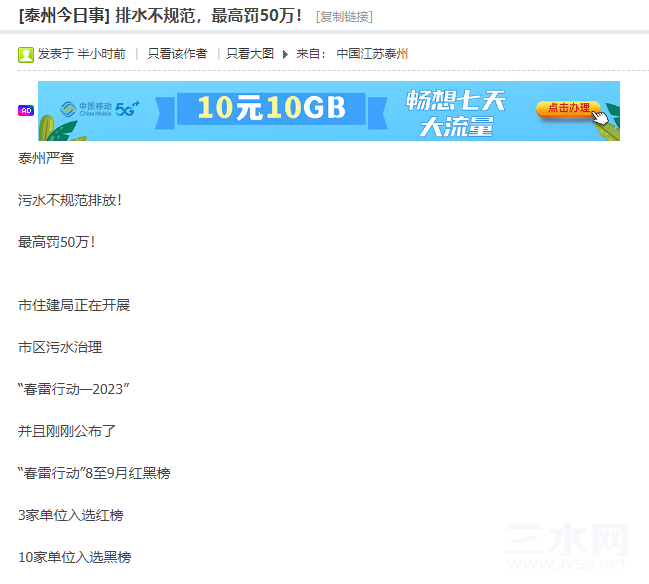Click the line “春雷行动”8至9月红黑榜
This screenshot has height=584, width=649.
click(x=94, y=473)
